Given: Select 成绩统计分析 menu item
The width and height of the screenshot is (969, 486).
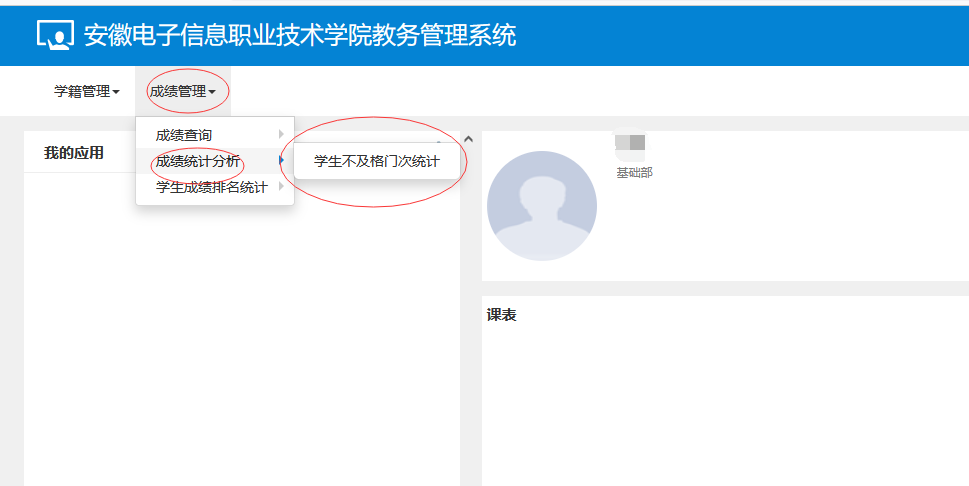Looking at the screenshot, I should pyautogui.click(x=198, y=161).
